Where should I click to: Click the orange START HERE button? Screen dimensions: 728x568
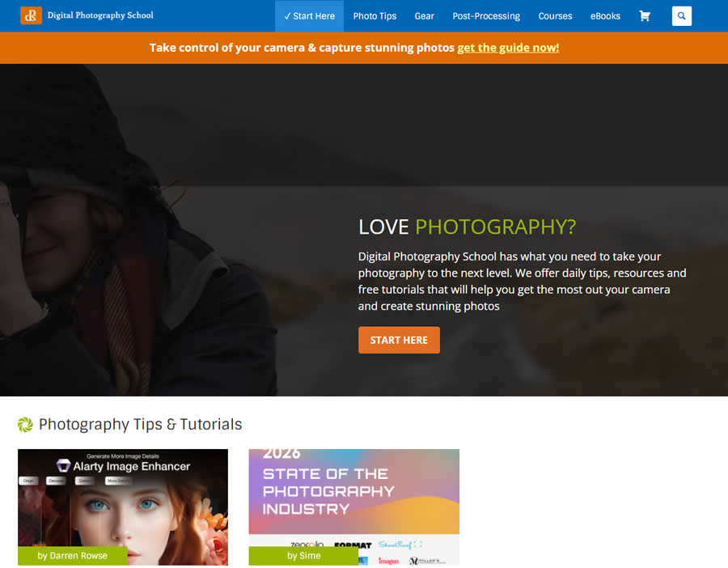[399, 340]
